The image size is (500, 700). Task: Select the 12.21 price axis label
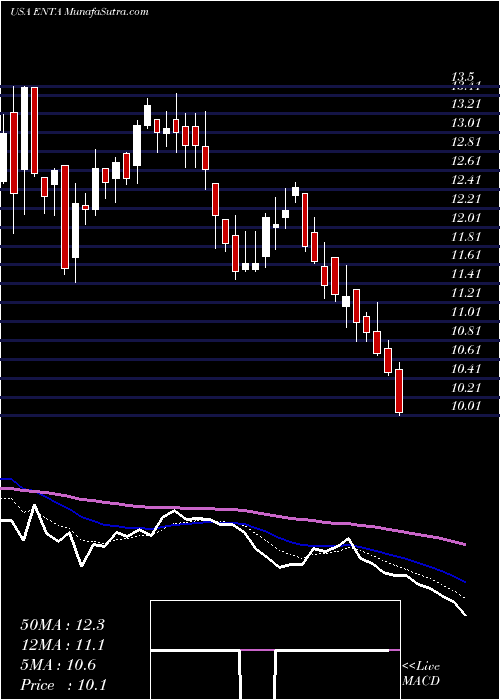467,199
